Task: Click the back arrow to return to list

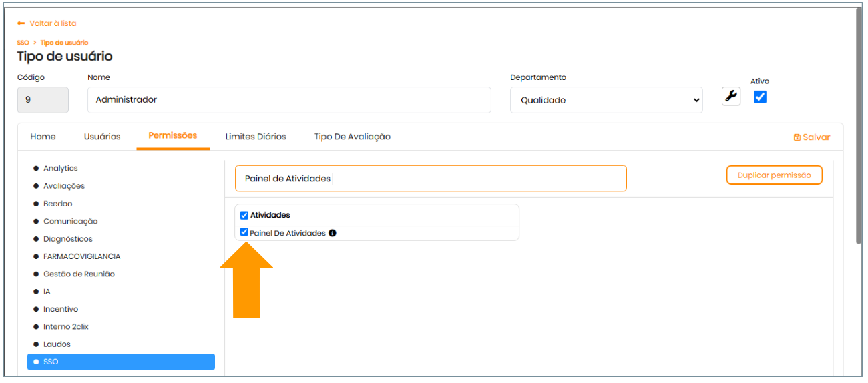Action: coord(21,23)
